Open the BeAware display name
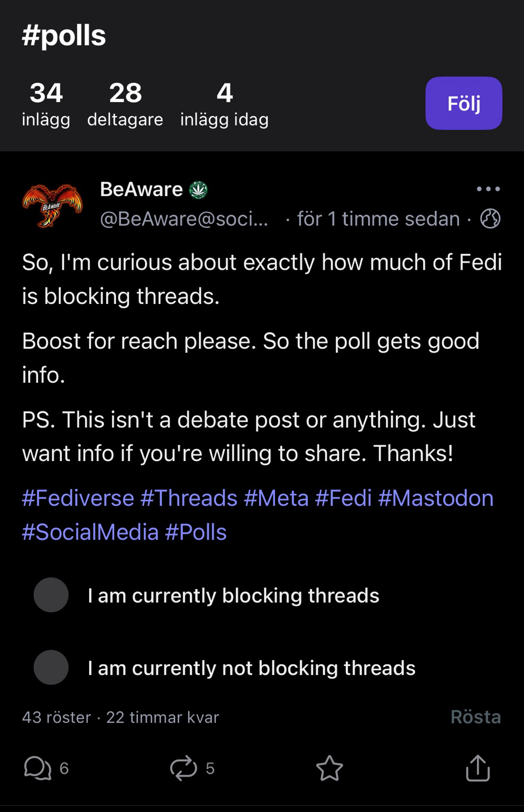This screenshot has height=812, width=524. tap(141, 189)
